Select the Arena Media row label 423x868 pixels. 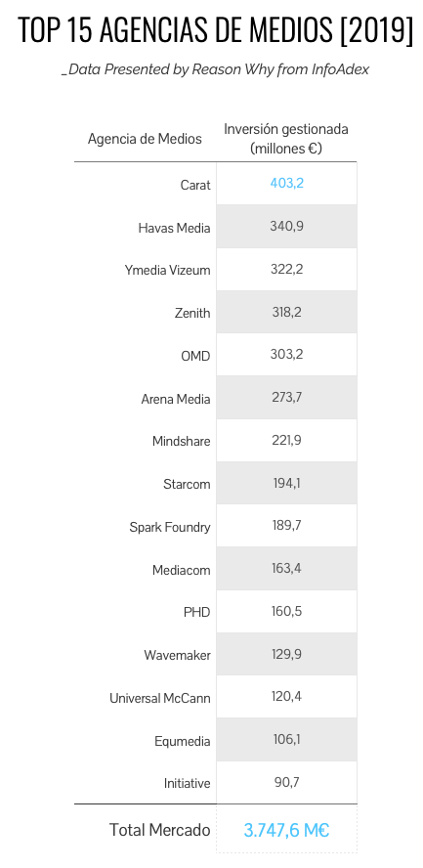tap(176, 399)
